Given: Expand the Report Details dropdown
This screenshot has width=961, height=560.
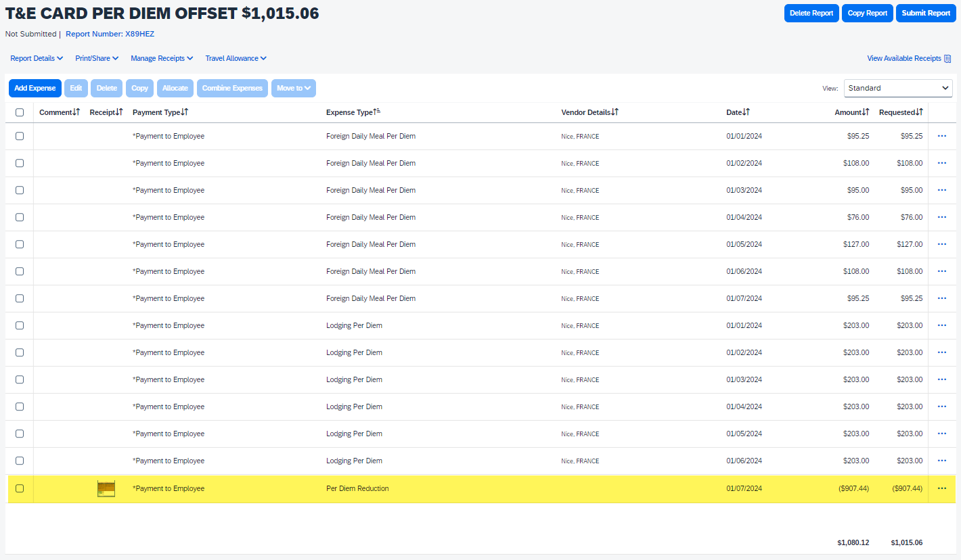Looking at the screenshot, I should click(x=37, y=59).
